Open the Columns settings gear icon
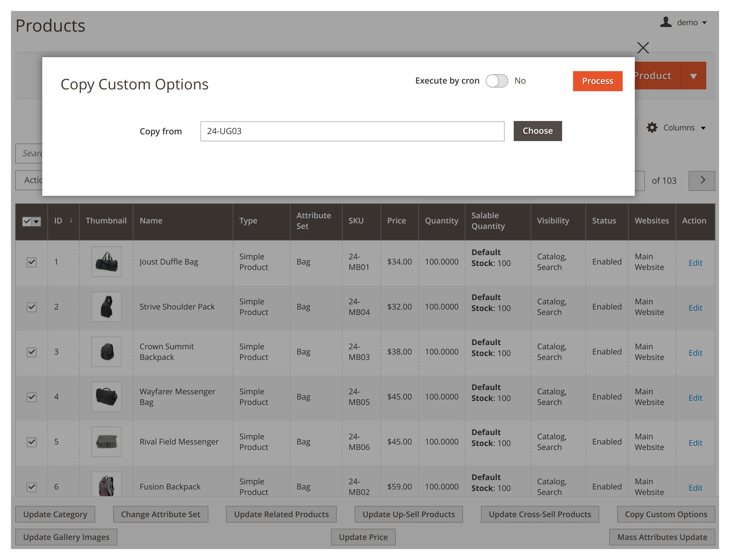This screenshot has width=730, height=560. click(652, 127)
